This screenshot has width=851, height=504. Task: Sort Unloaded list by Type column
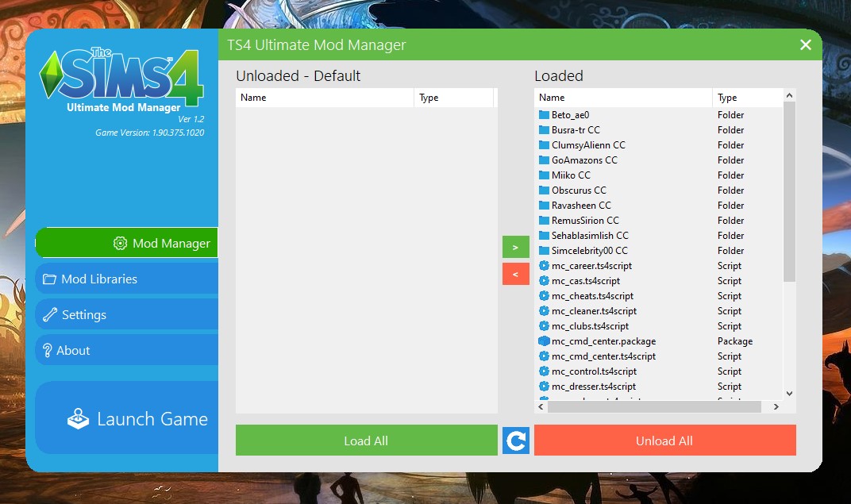(x=454, y=98)
